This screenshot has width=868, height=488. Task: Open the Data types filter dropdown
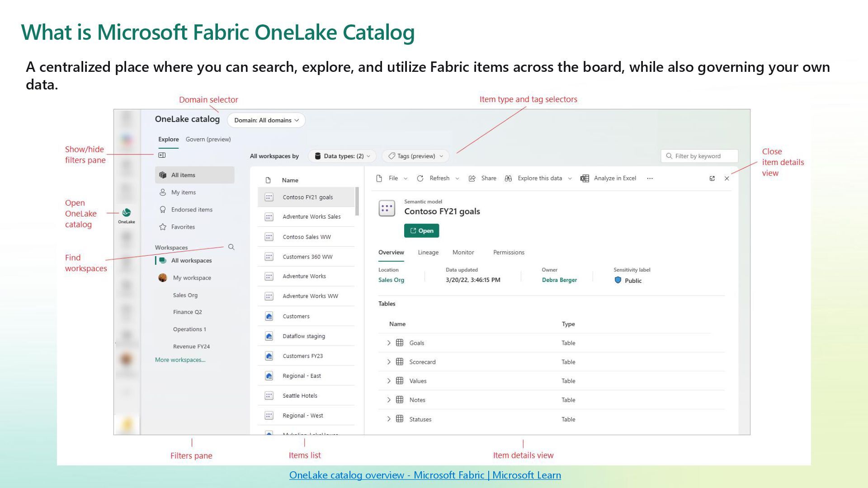tap(342, 156)
